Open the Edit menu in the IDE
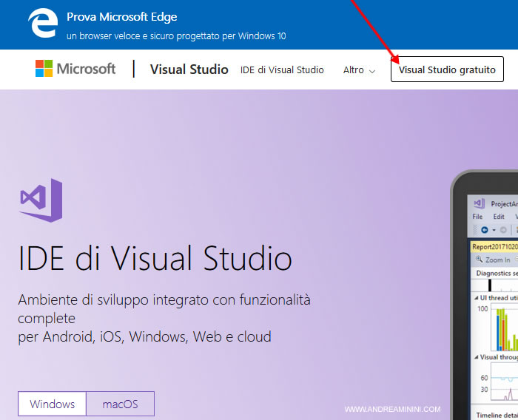This screenshot has height=420, width=518. point(499,217)
